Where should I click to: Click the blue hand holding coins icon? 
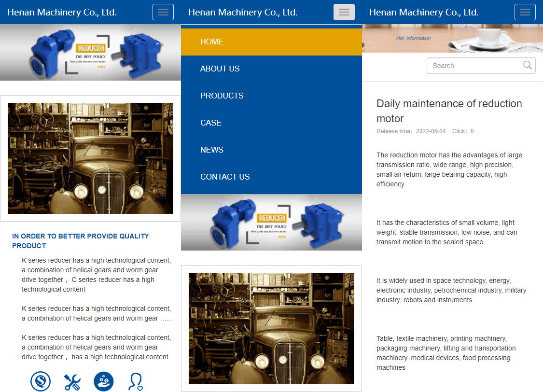(104, 381)
